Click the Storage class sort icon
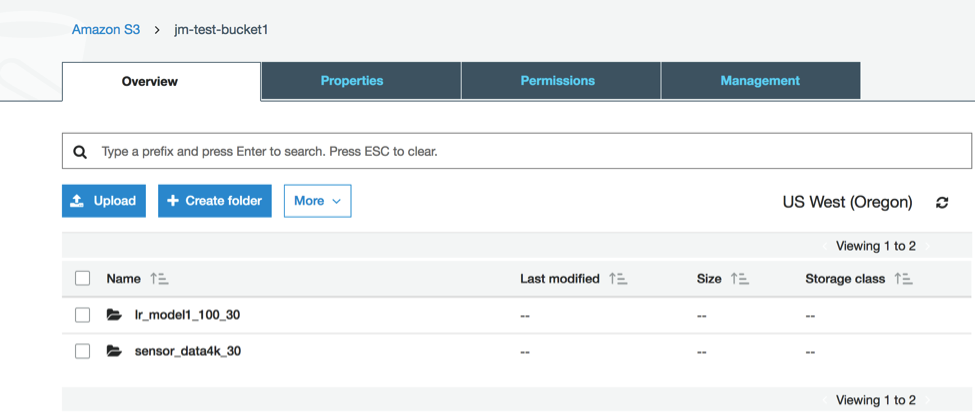 [x=903, y=279]
